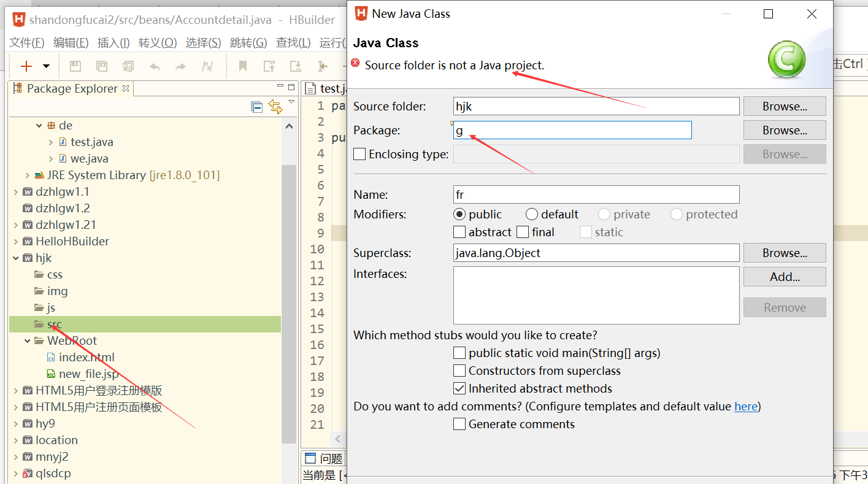Enable the Enclosing type checkbox
This screenshot has width=868, height=484.
pos(359,154)
